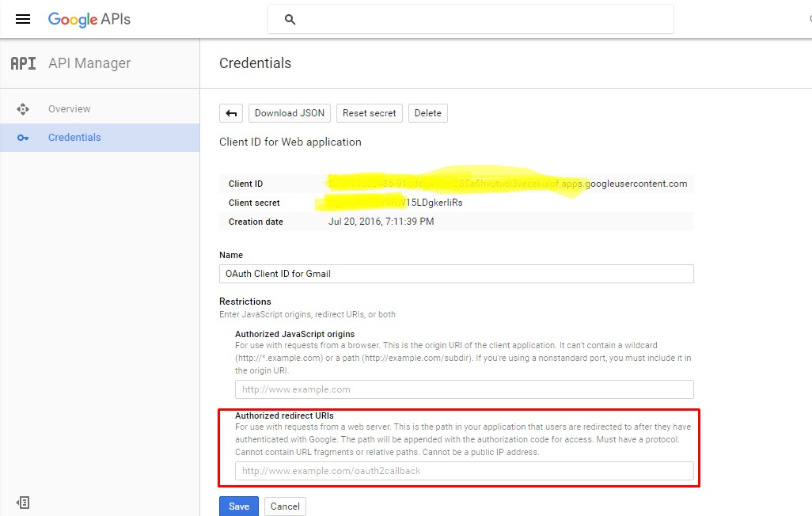Save the credential changes

point(239,507)
